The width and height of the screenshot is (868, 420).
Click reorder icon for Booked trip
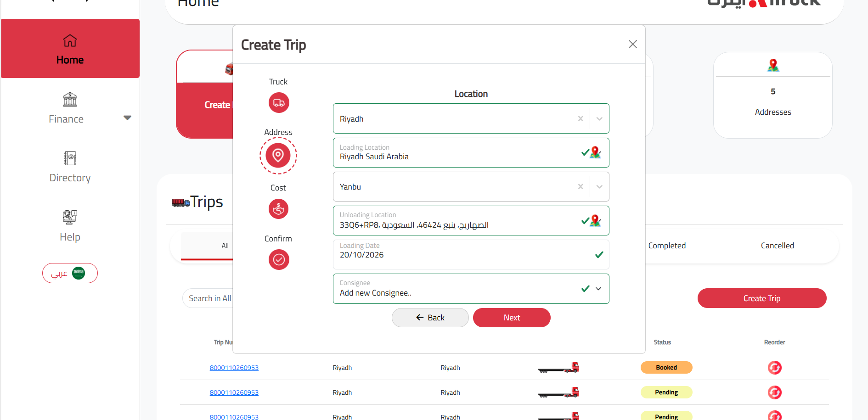pyautogui.click(x=775, y=368)
